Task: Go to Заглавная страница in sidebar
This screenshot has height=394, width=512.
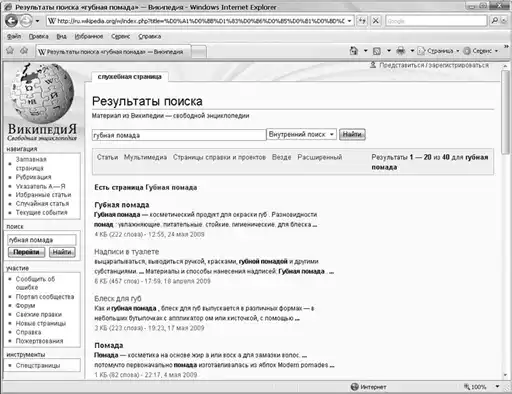Action: pyautogui.click(x=31, y=164)
